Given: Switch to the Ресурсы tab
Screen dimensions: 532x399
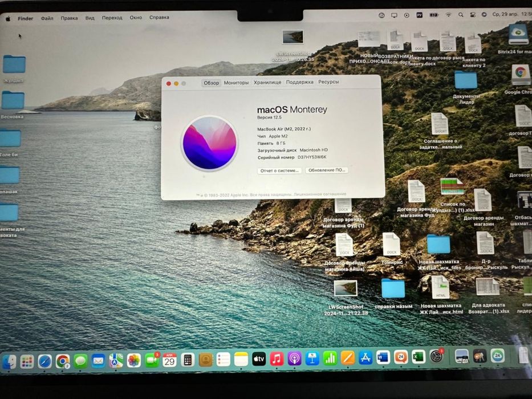Looking at the screenshot, I should tap(328, 82).
